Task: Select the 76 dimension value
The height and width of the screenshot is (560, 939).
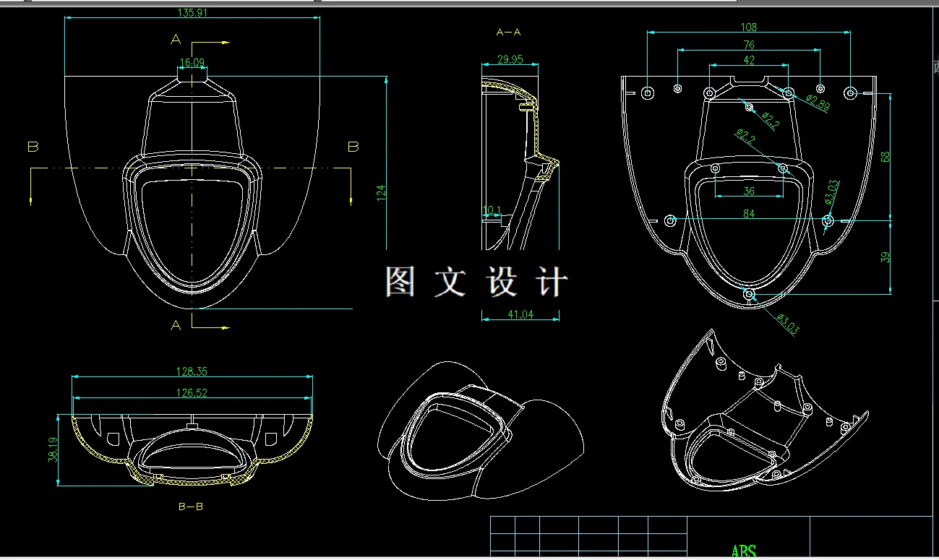Action: 749,46
